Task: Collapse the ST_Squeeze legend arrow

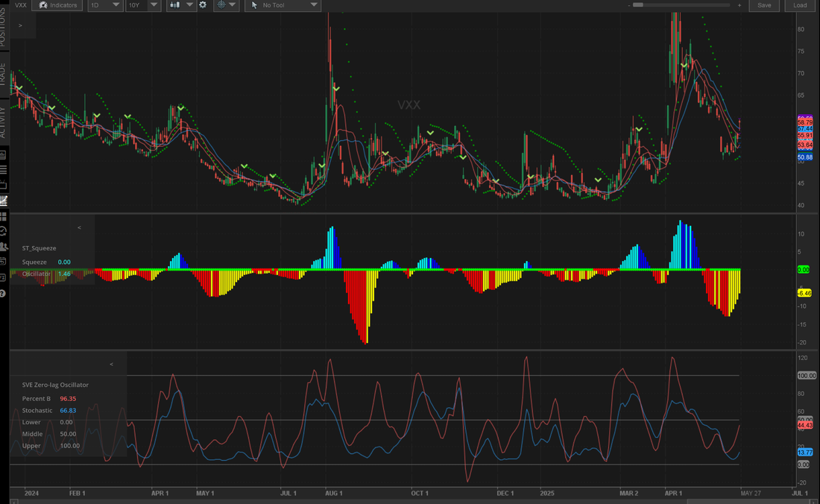Action: tap(80, 227)
